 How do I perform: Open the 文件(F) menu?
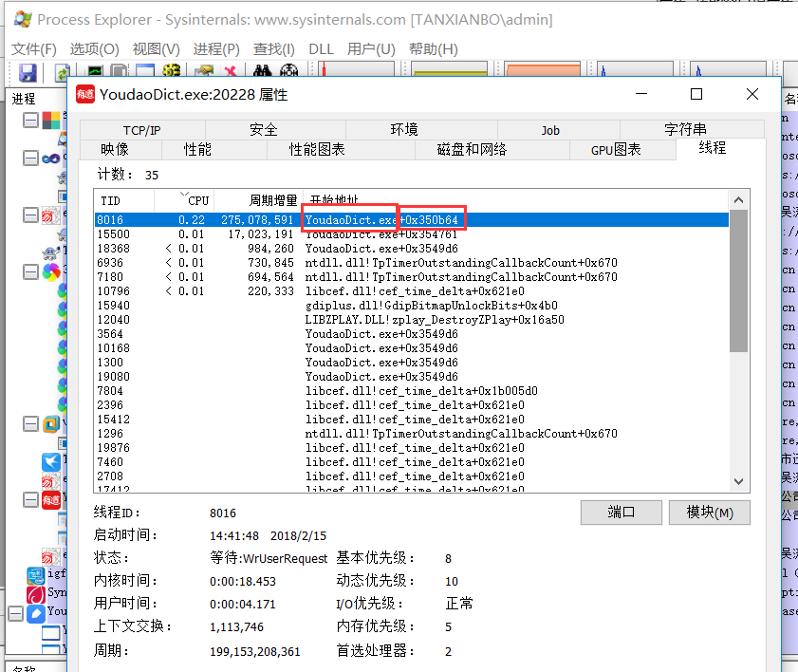point(34,49)
